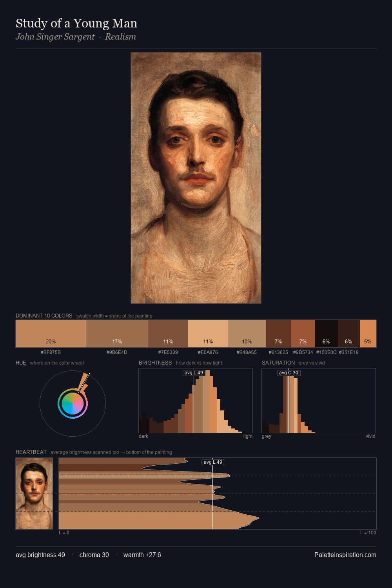Click the chroma 30 footer stat
This screenshot has width=392, height=588.
click(x=94, y=555)
